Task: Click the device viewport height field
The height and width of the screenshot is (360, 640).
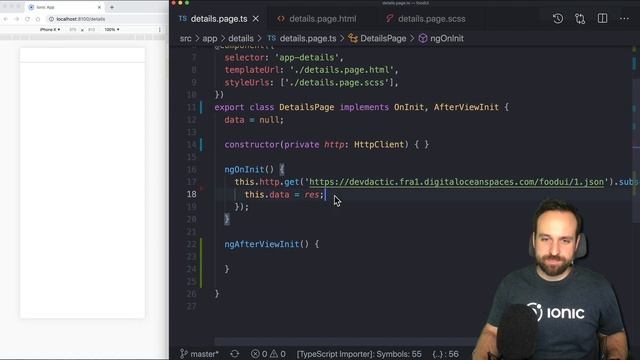Action: 91,30
